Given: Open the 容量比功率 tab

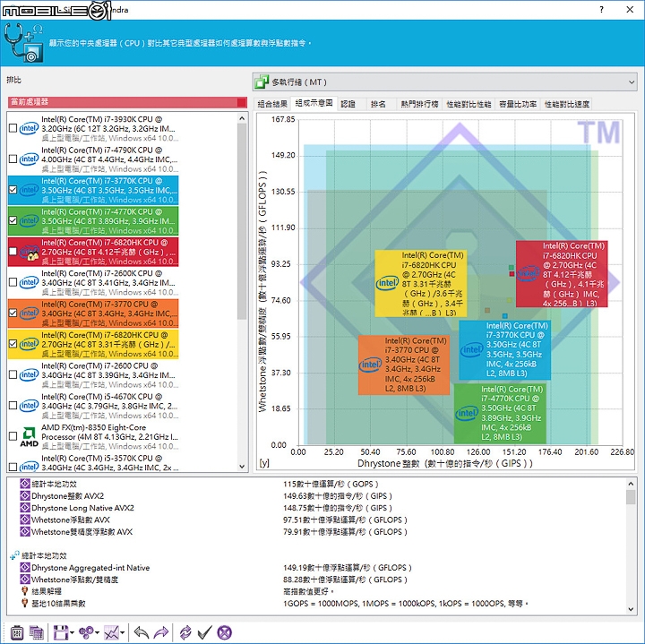Looking at the screenshot, I should tap(518, 104).
